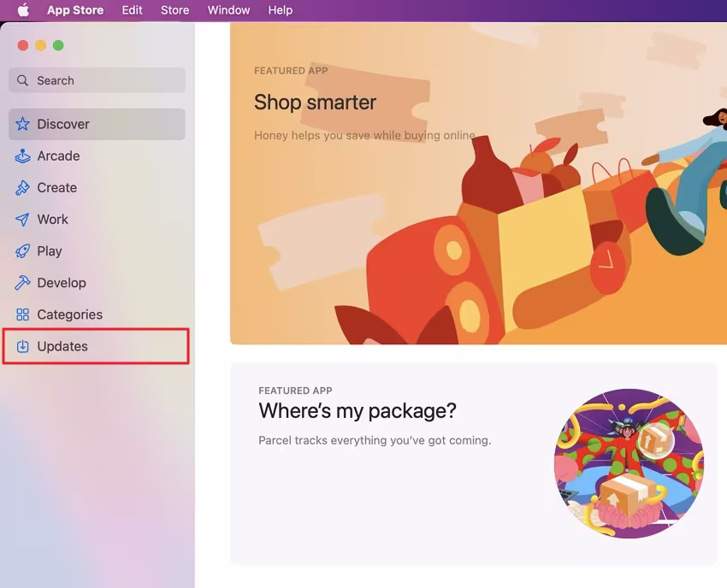The height and width of the screenshot is (588, 727).
Task: Click the Shop smarter headline
Action: tap(315, 103)
